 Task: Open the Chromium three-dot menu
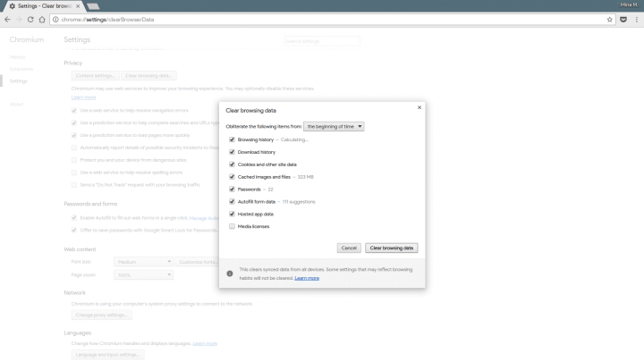point(637,20)
